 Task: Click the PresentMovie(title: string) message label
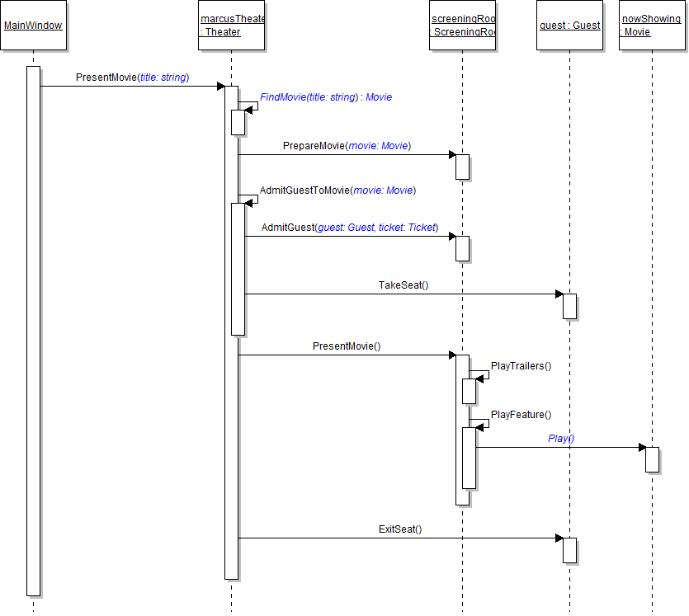[132, 78]
